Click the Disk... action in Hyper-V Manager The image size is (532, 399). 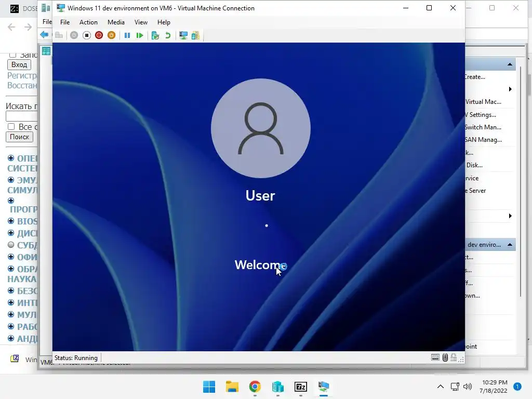pyautogui.click(x=474, y=165)
